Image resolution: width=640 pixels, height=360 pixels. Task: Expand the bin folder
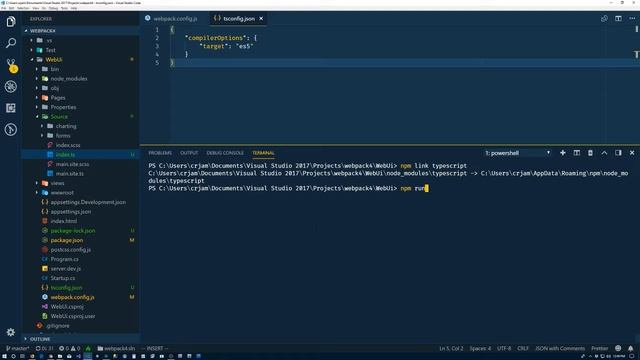[80, 69]
